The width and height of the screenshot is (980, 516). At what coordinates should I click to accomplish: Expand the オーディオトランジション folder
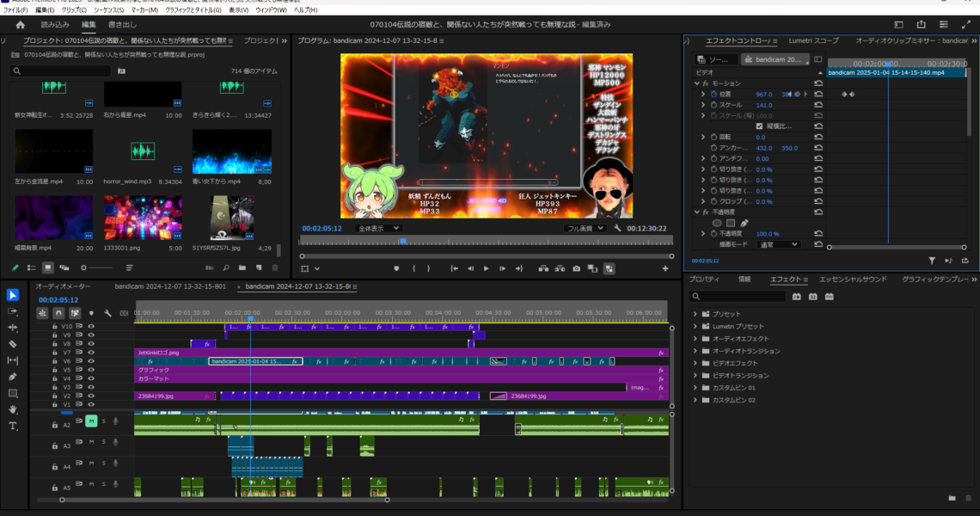click(x=695, y=351)
